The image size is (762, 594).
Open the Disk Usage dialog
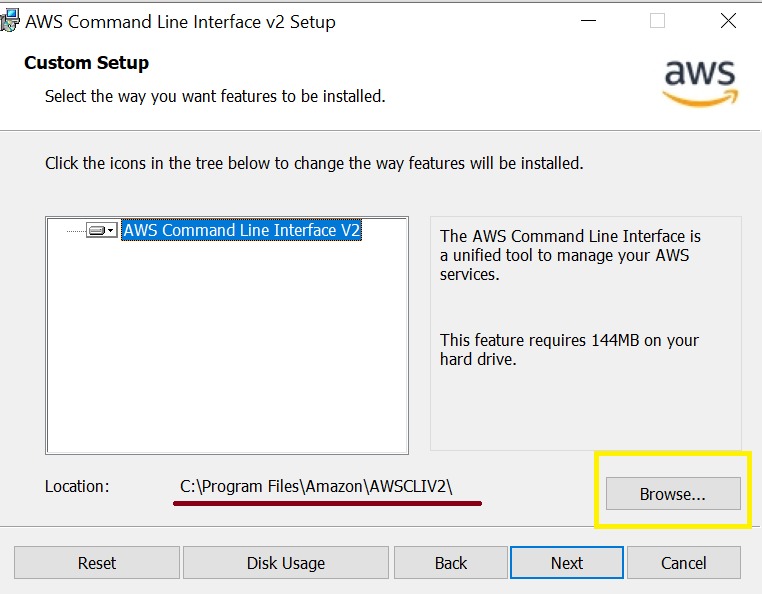click(x=286, y=563)
